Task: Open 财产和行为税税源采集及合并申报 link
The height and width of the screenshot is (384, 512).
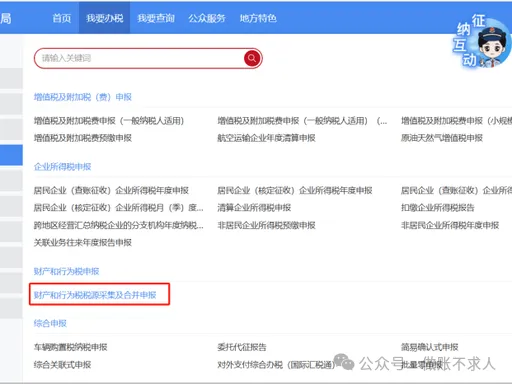Action: pyautogui.click(x=95, y=295)
